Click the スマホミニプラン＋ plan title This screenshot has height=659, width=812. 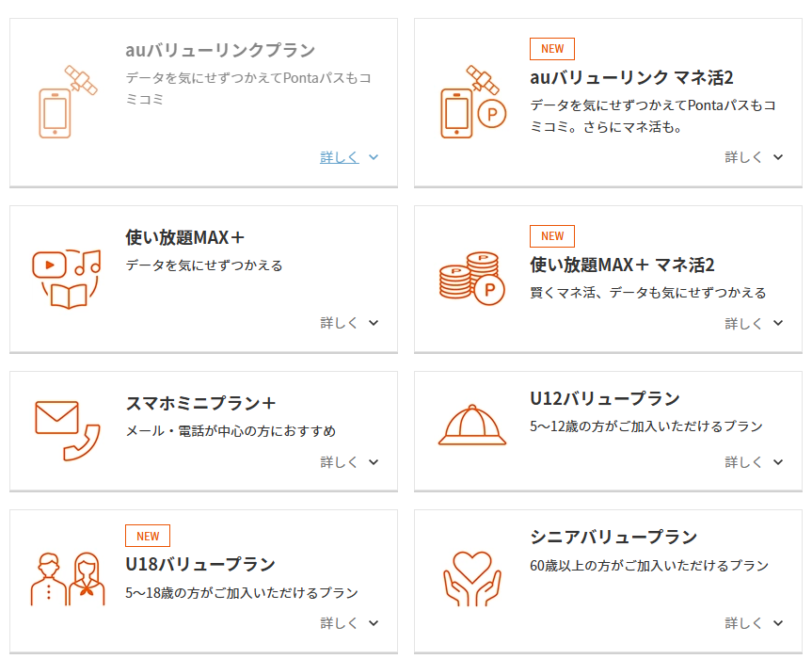point(201,403)
